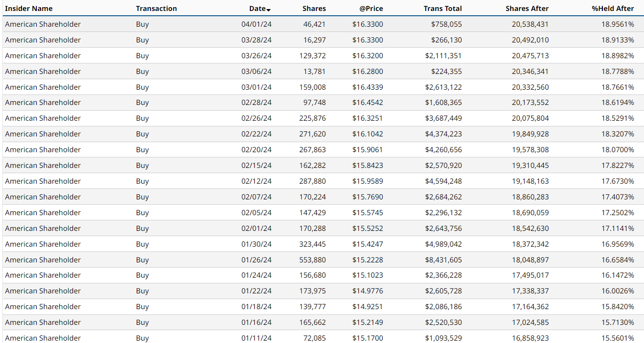This screenshot has height=343, width=644.
Task: Click the 553,880 shares on 01/26/24
Action: point(314,260)
